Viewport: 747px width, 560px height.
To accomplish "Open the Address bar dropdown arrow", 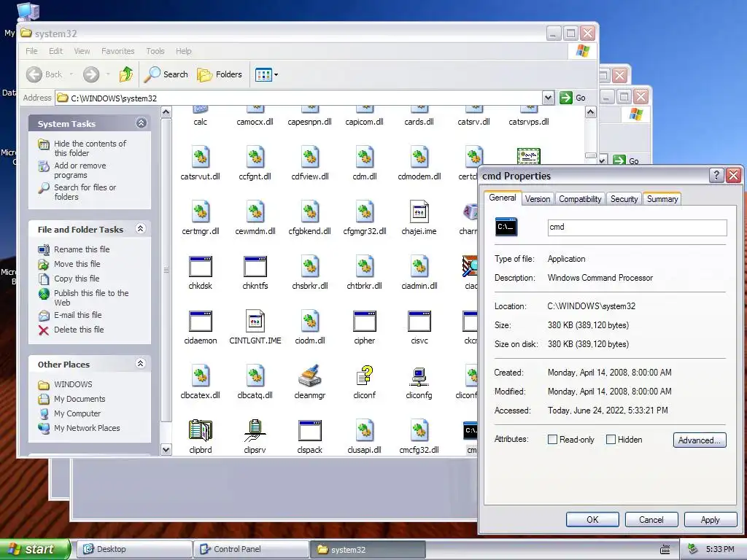I will [x=548, y=98].
